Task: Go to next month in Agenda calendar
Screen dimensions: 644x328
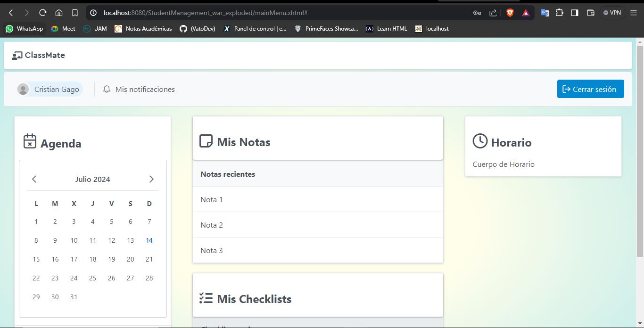Action: coord(151,179)
